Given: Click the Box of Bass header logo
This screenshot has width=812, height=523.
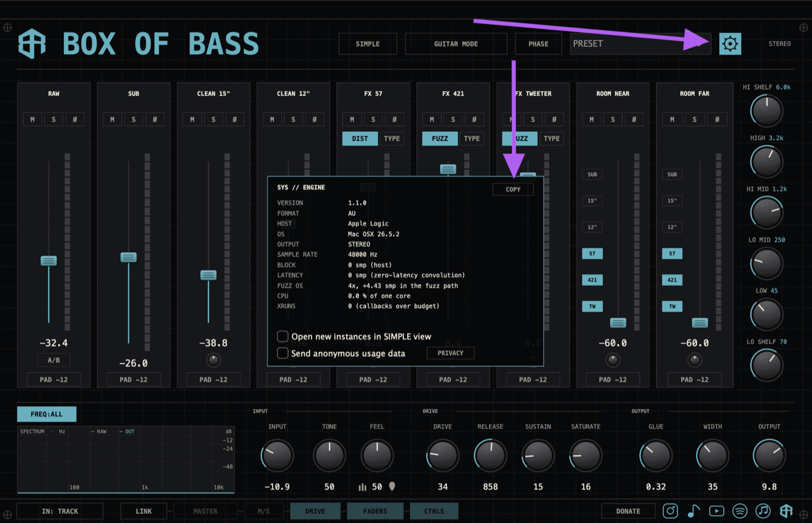Looking at the screenshot, I should [x=32, y=44].
